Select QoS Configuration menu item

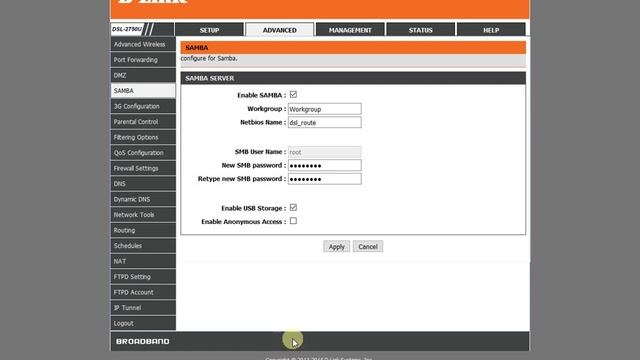[143, 153]
